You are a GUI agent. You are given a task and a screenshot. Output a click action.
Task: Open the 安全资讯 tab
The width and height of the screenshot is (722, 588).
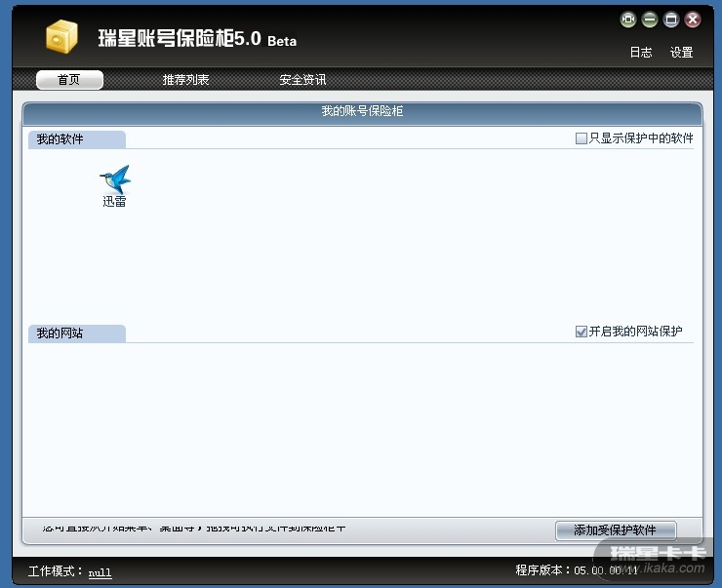pyautogui.click(x=302, y=80)
